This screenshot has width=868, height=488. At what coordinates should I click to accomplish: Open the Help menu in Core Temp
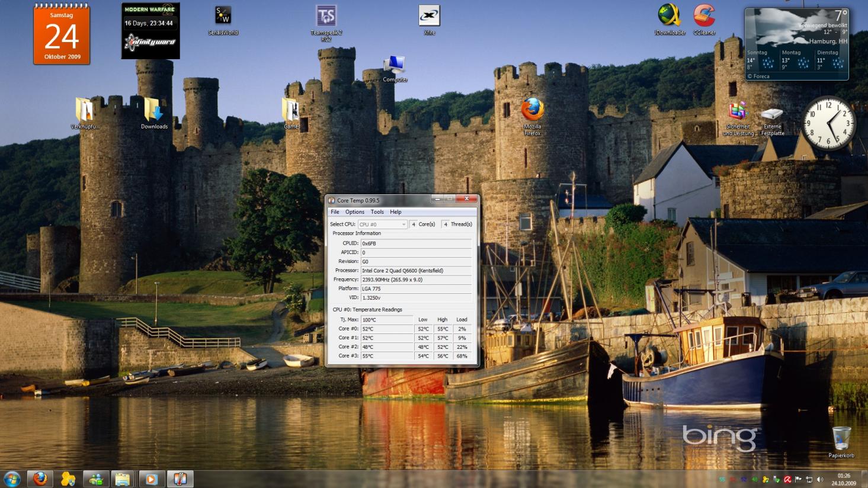(395, 212)
